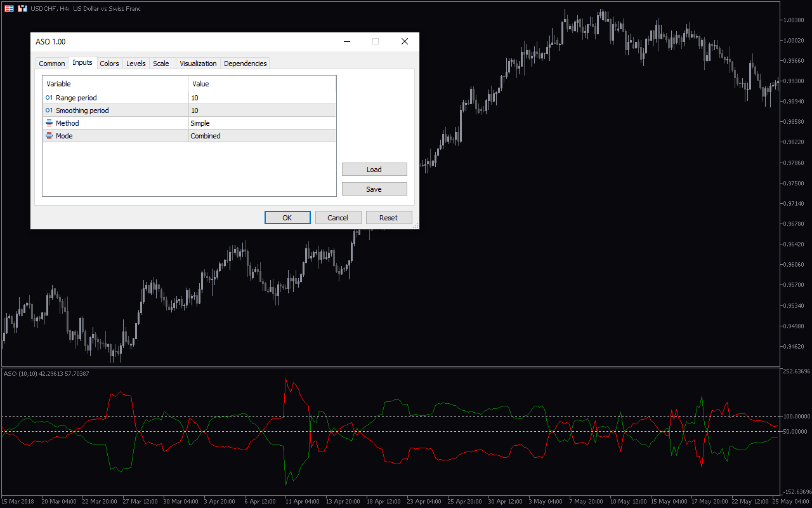Click the enum icon next to Method
812x508 pixels.
pos(49,123)
